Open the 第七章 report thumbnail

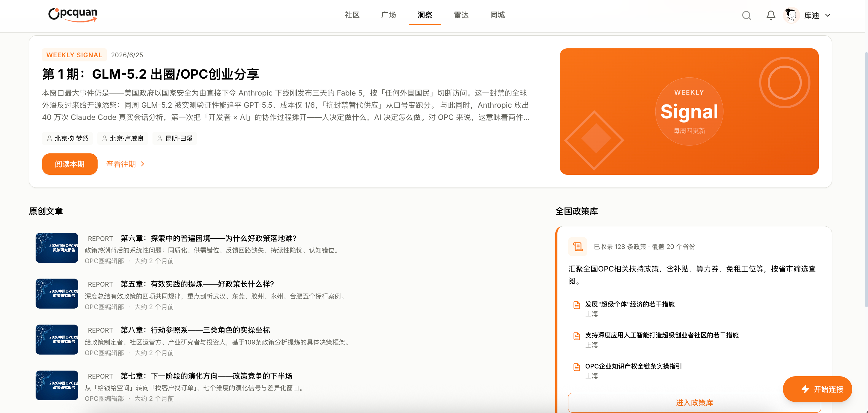pyautogui.click(x=57, y=385)
